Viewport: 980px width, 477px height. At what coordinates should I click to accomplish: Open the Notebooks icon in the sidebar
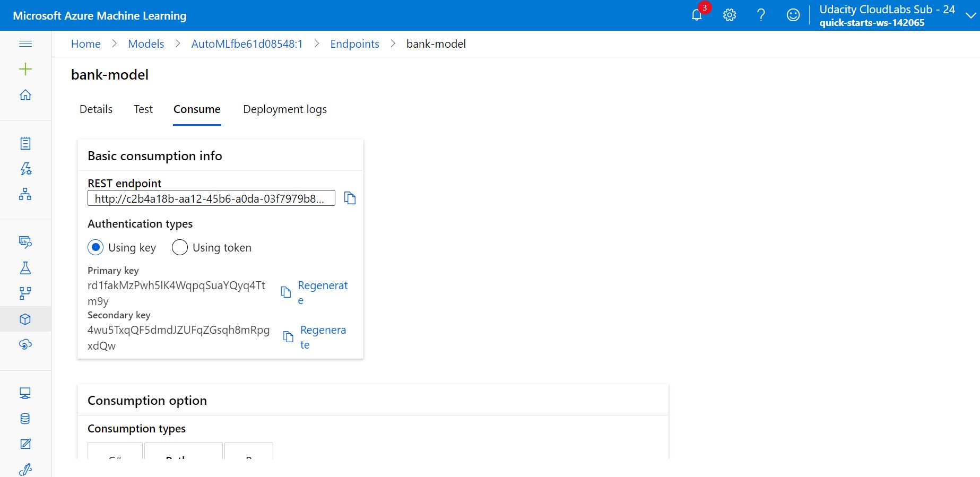[25, 143]
